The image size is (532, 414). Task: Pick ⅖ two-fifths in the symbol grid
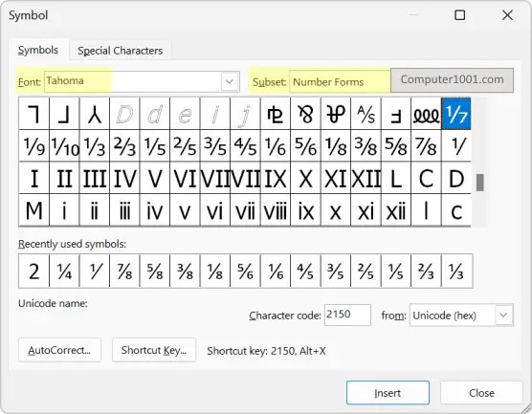tap(185, 145)
